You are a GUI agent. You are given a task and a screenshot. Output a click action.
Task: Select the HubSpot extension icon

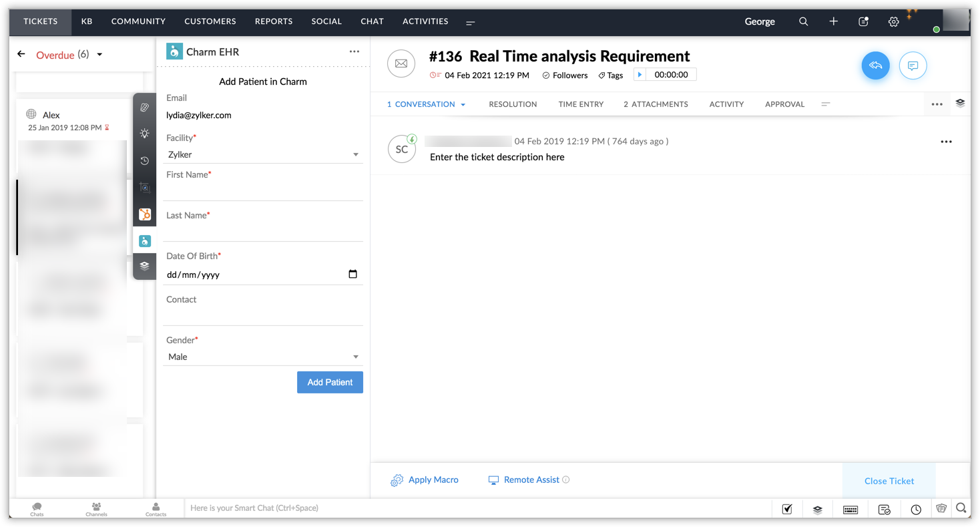pos(144,214)
